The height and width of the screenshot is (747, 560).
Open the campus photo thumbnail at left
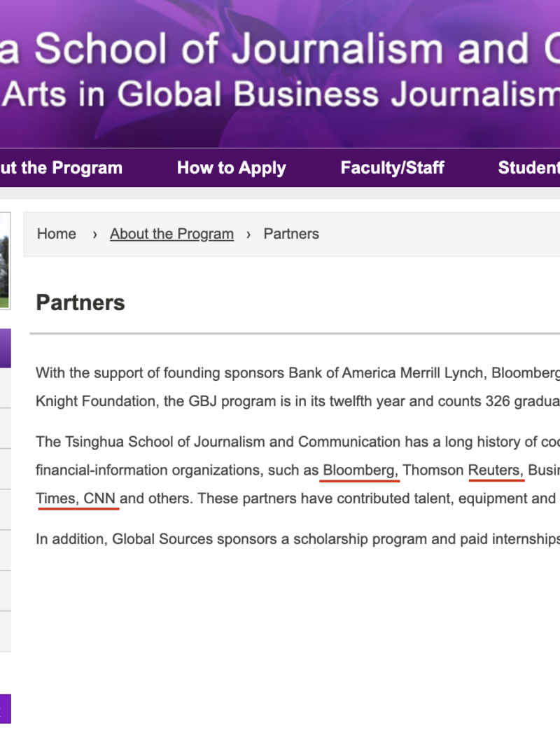coord(5,260)
